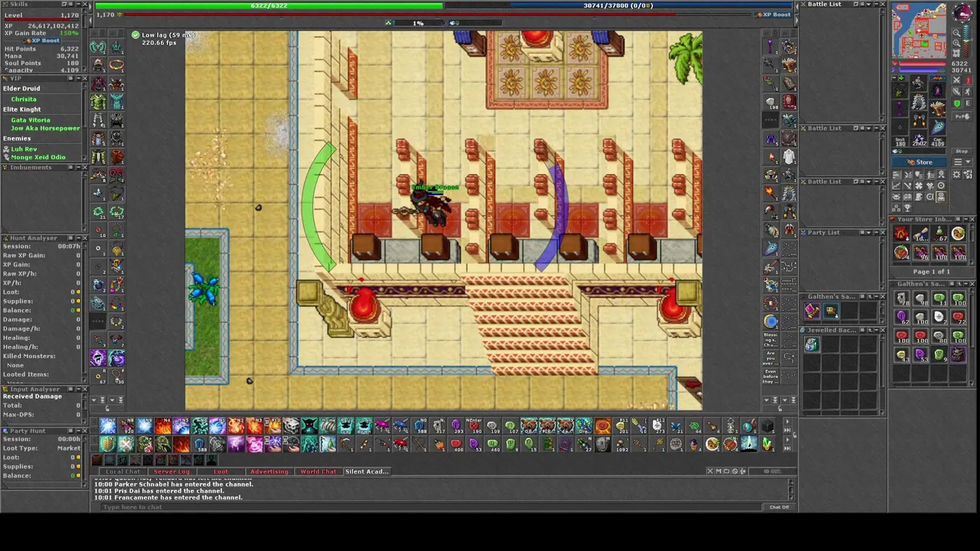Close current chat tab with X icon
The image size is (980, 551).
point(709,471)
